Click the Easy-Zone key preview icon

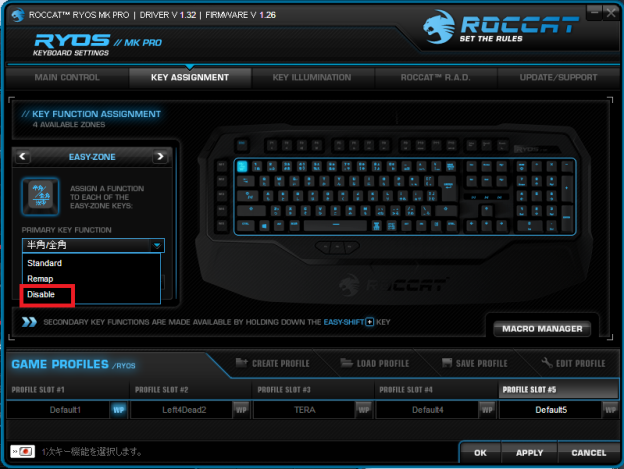(x=41, y=197)
